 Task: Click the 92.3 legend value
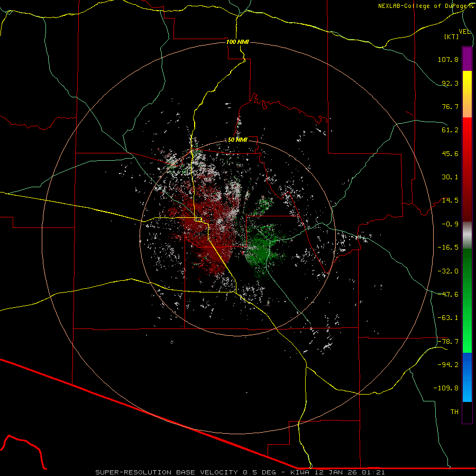click(x=450, y=83)
